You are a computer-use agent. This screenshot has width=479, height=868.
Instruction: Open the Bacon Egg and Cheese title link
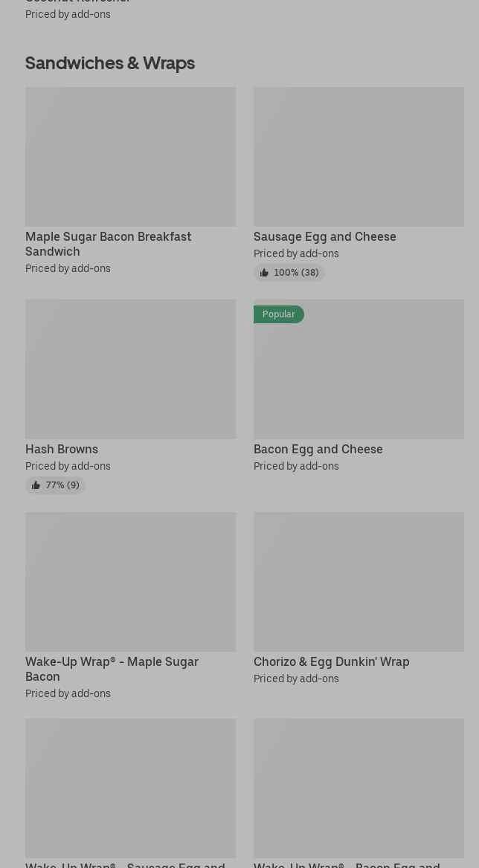point(318,449)
